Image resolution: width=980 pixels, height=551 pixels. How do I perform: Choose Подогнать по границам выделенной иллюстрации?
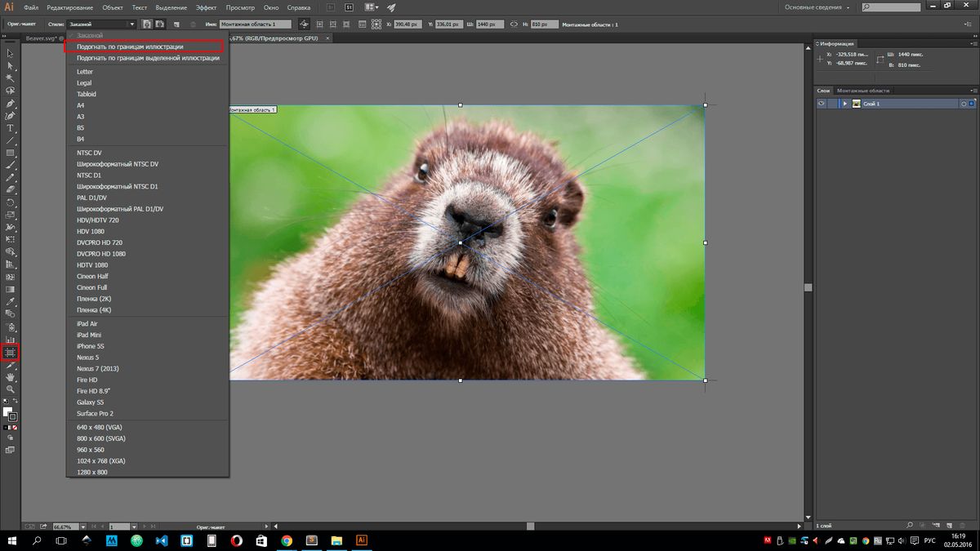[x=147, y=58]
